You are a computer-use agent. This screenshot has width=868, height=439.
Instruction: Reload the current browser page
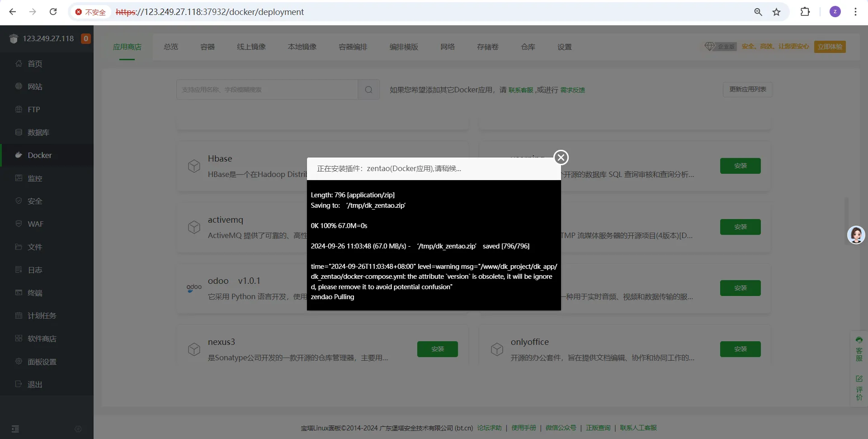coord(53,12)
